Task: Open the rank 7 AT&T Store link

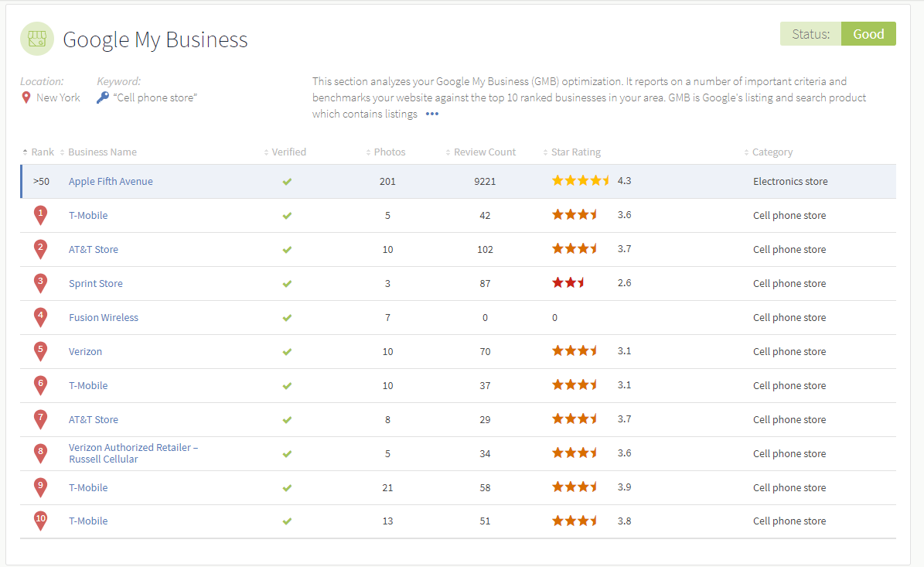Action: [94, 420]
